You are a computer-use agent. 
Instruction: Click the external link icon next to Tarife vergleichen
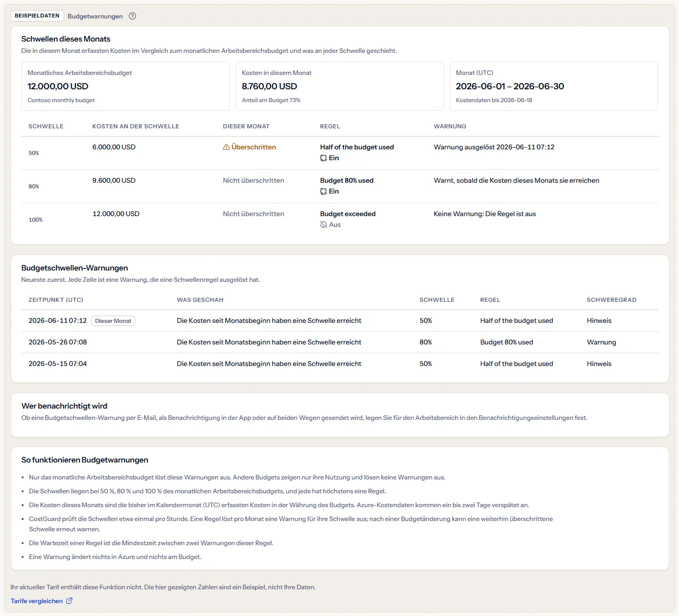69,601
